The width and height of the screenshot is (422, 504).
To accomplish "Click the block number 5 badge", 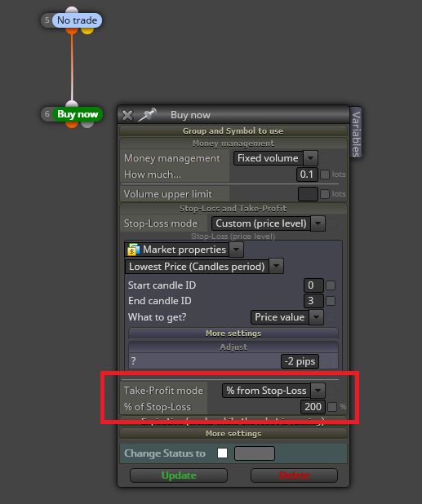I will click(47, 20).
